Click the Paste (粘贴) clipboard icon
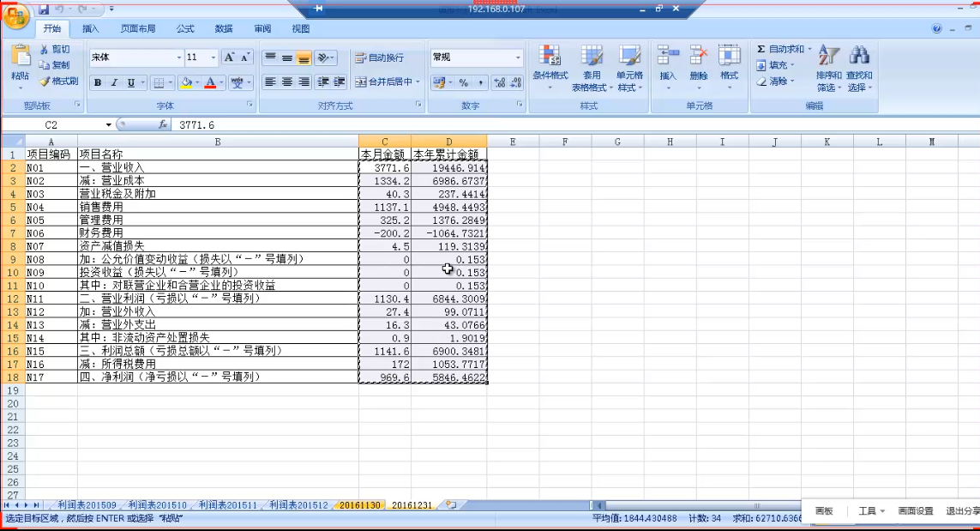The height and width of the screenshot is (531, 980). click(20, 58)
